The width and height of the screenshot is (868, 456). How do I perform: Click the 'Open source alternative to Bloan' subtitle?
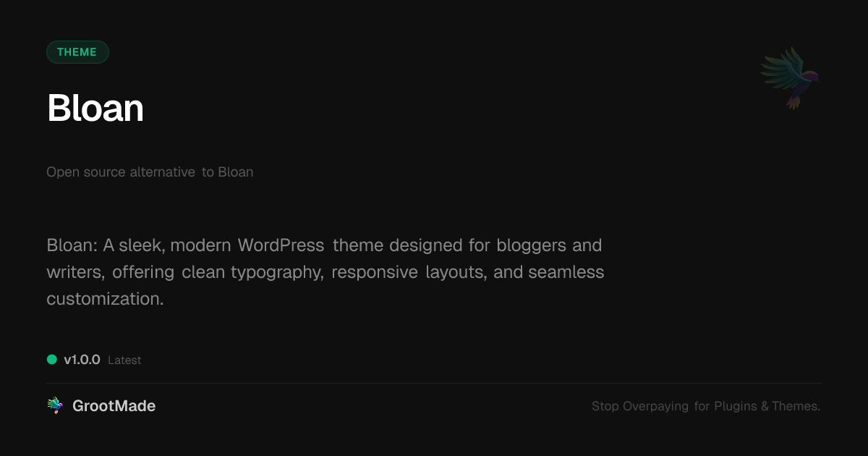tap(150, 172)
